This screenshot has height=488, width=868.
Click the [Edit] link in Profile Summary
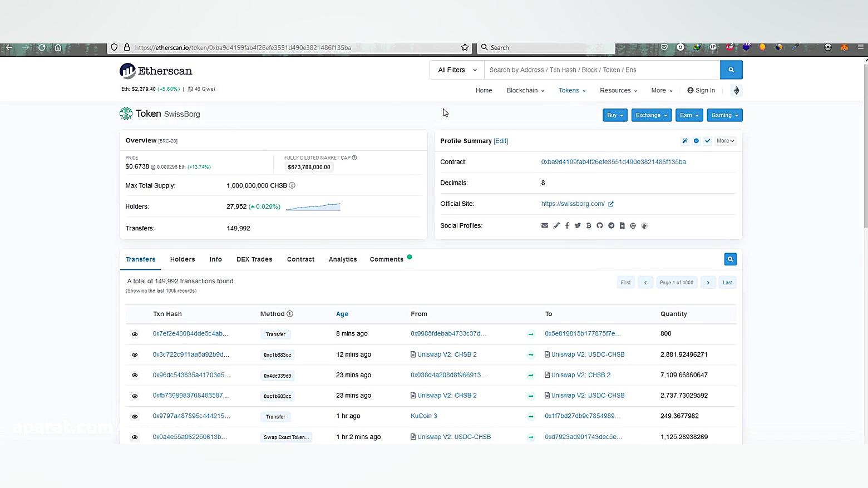[501, 141]
